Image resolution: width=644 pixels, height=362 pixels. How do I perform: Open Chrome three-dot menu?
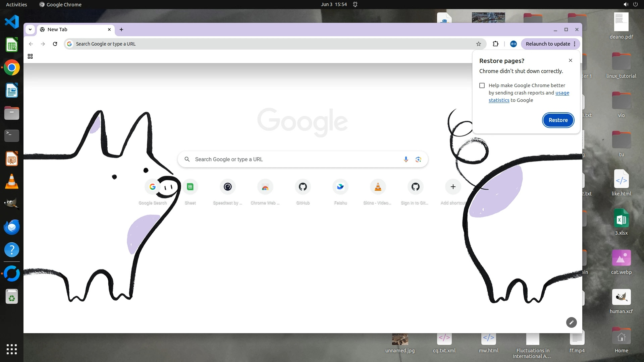pos(575,44)
